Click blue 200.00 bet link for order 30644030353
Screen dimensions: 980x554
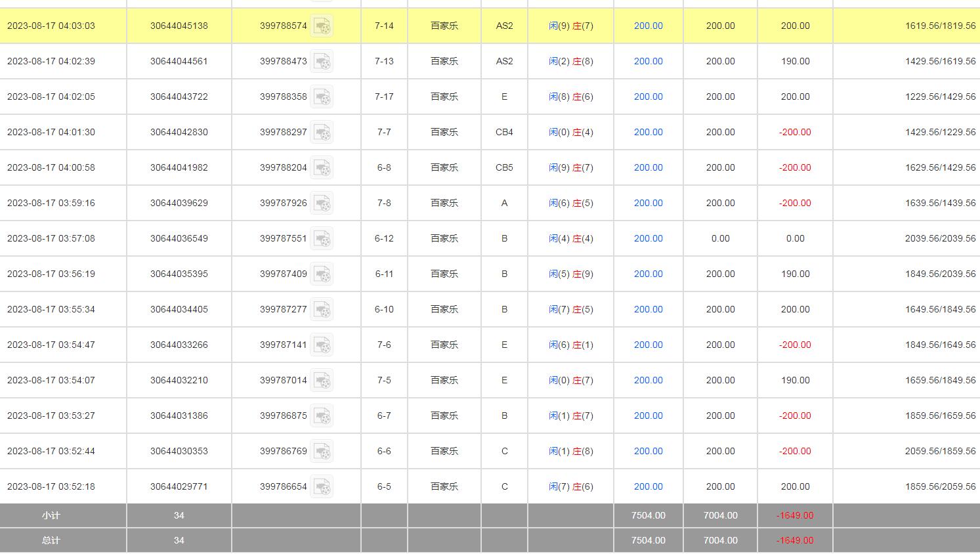pos(649,451)
